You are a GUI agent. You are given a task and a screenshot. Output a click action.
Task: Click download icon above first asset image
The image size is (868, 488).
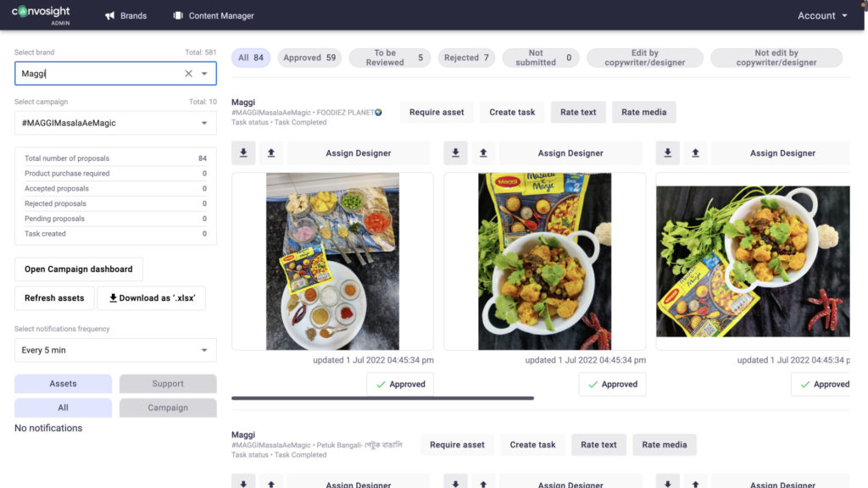[243, 153]
